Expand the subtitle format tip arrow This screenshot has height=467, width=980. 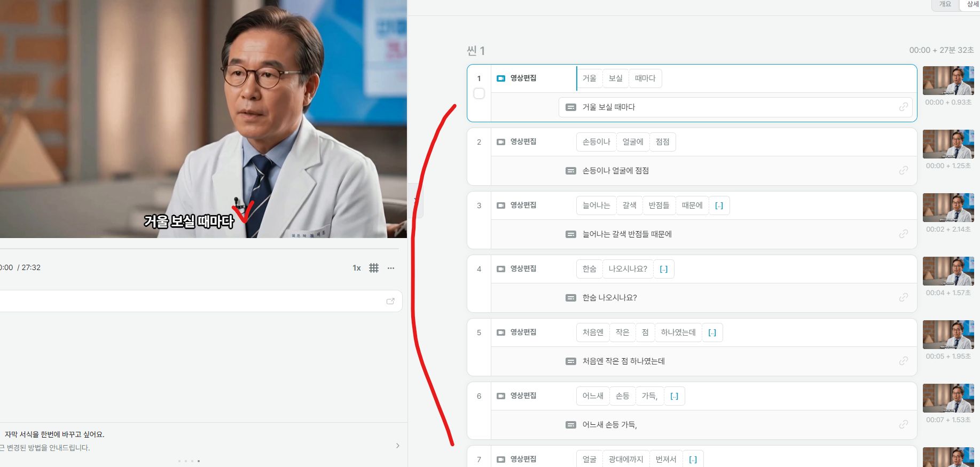pos(397,446)
